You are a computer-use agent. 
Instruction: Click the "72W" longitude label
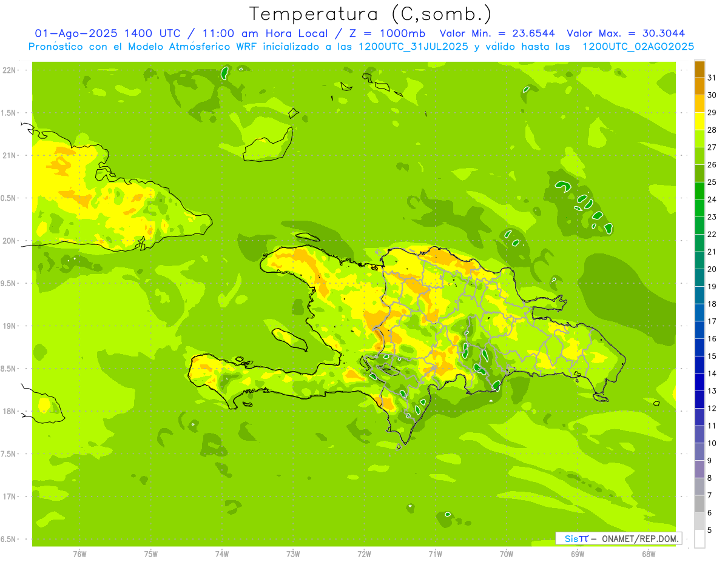364,554
